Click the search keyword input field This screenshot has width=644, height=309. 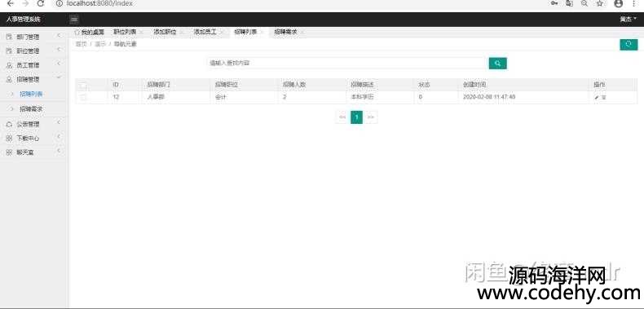[347, 64]
